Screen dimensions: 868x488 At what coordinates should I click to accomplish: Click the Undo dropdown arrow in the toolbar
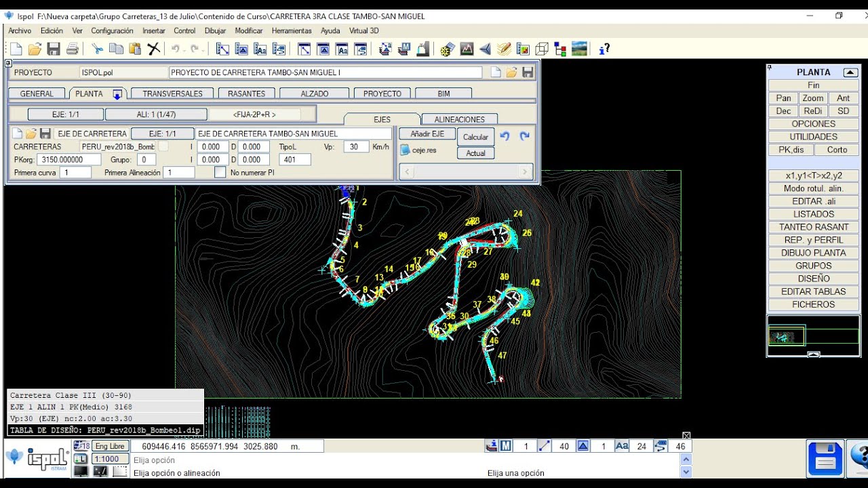click(184, 49)
